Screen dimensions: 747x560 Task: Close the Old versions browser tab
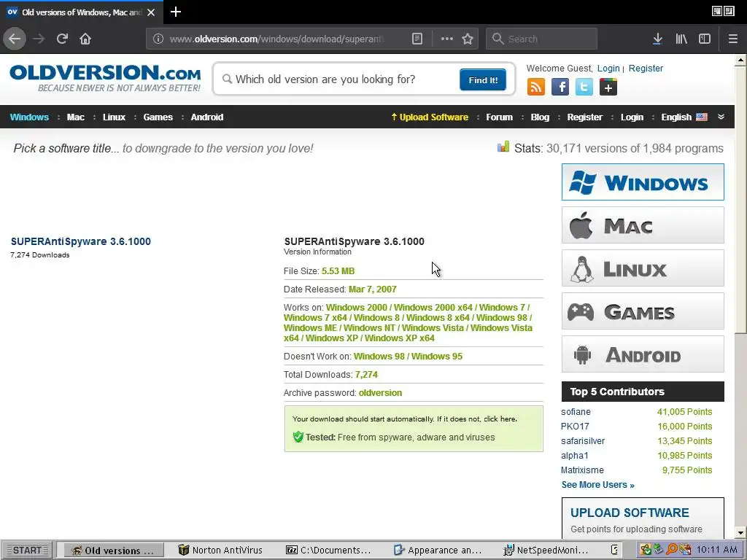[151, 12]
